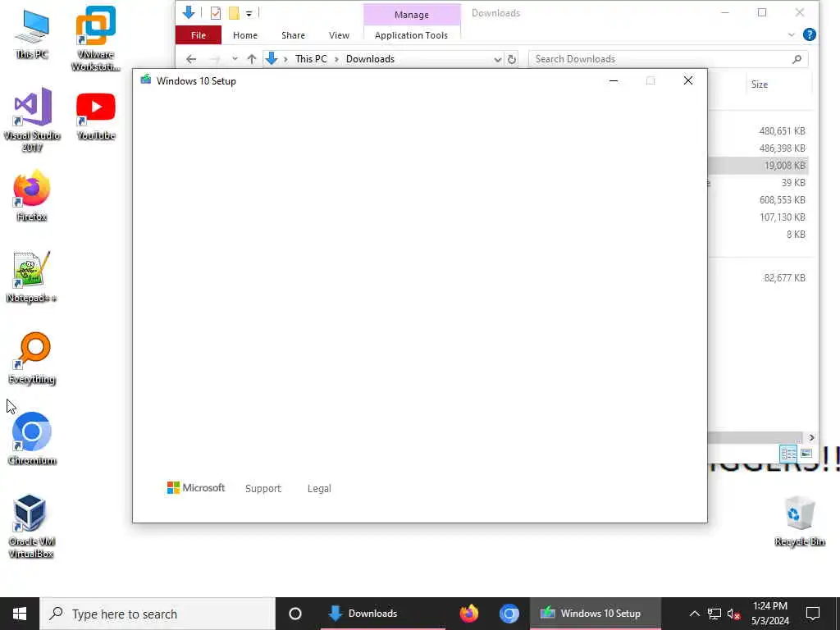The height and width of the screenshot is (630, 840).
Task: Click Properties quick access toolbar icon
Action: 216,13
